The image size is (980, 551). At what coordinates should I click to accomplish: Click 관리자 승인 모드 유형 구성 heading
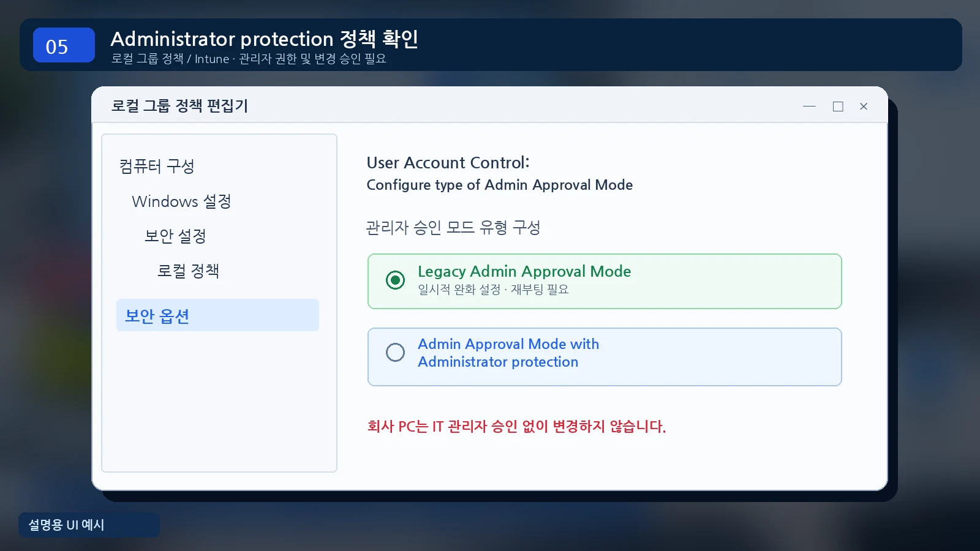pos(453,228)
